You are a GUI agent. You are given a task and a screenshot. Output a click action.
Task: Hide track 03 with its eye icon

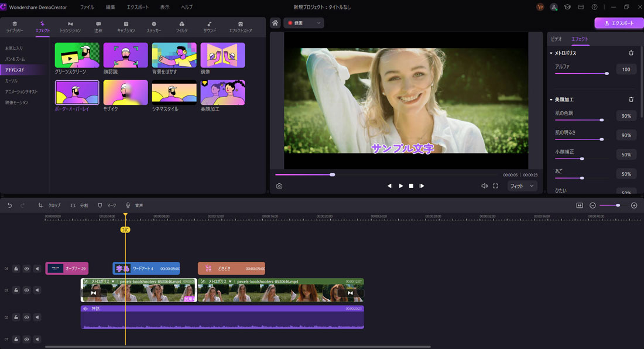[x=27, y=290]
